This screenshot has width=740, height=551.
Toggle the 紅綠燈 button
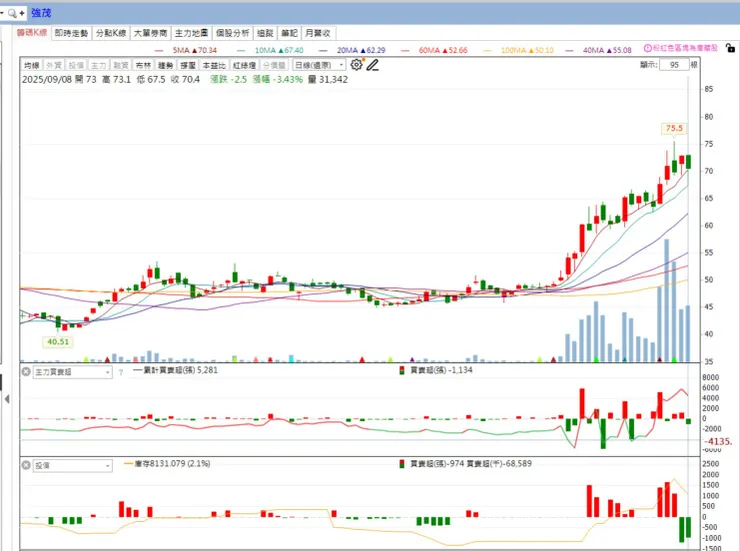244,65
